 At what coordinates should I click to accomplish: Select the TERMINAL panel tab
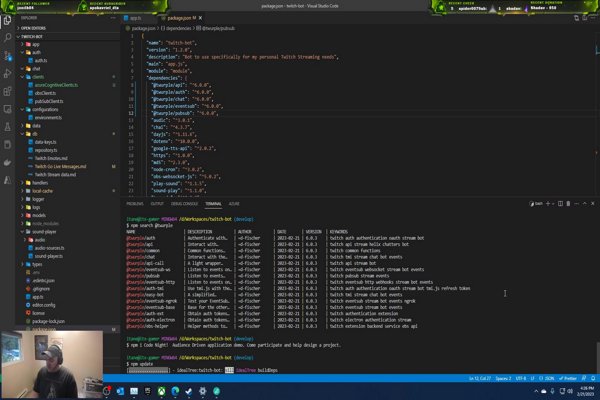point(213,204)
